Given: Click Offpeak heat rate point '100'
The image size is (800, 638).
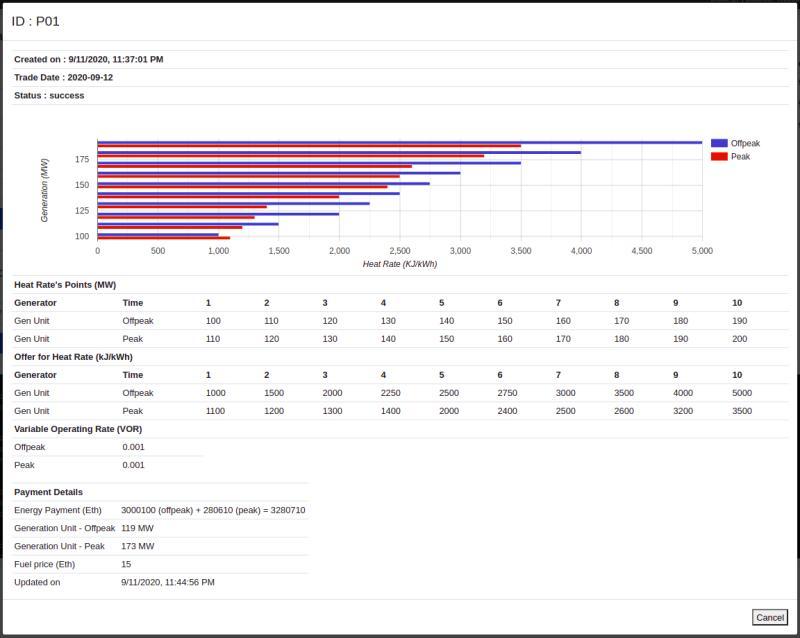Looking at the screenshot, I should click(213, 321).
